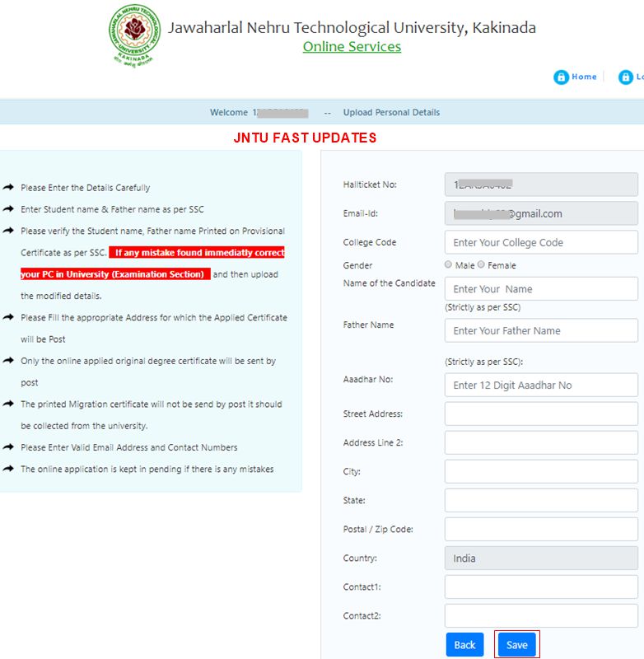The image size is (644, 659).
Task: Click the Country field showing India
Action: pyautogui.click(x=541, y=559)
